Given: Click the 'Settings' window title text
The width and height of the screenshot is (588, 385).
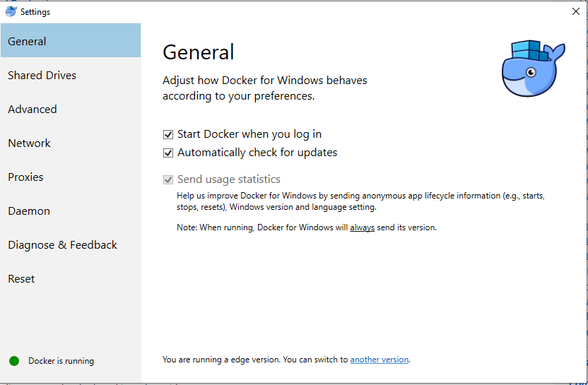Looking at the screenshot, I should (35, 12).
